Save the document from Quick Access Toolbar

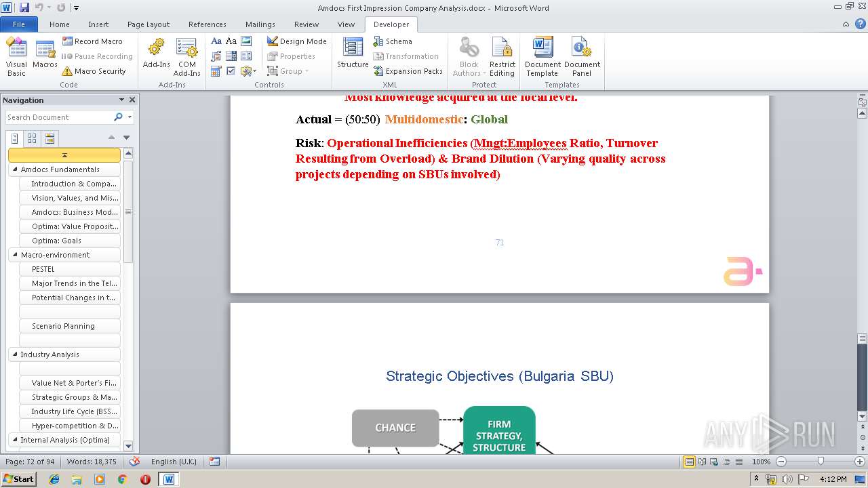click(24, 7)
